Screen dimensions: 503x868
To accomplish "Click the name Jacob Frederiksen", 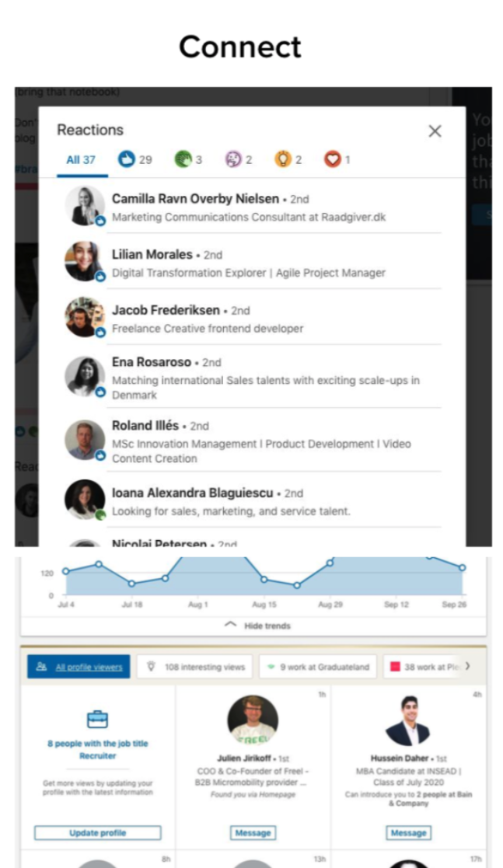I will click(x=166, y=310).
